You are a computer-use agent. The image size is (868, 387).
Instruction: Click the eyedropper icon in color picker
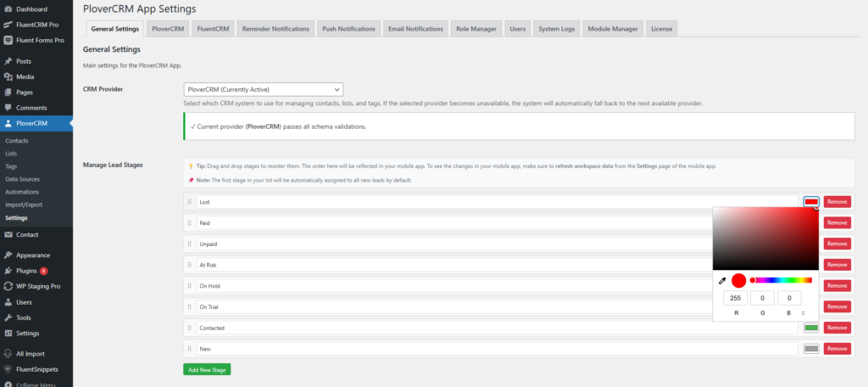click(x=722, y=280)
